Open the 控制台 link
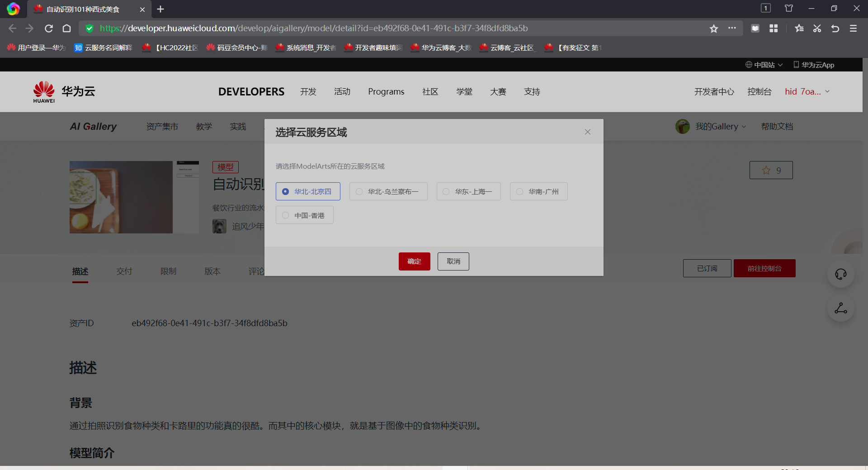The image size is (868, 470). [759, 91]
